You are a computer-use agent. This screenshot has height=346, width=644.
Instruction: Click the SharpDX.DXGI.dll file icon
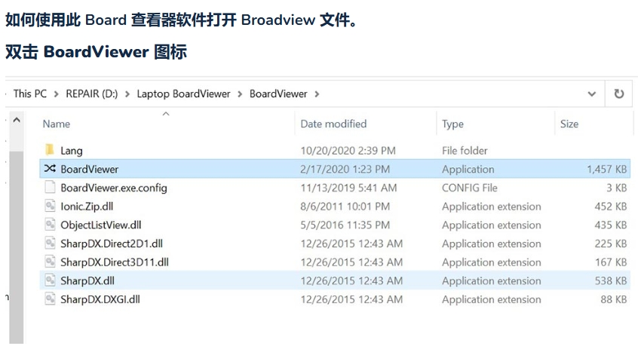tap(50, 299)
